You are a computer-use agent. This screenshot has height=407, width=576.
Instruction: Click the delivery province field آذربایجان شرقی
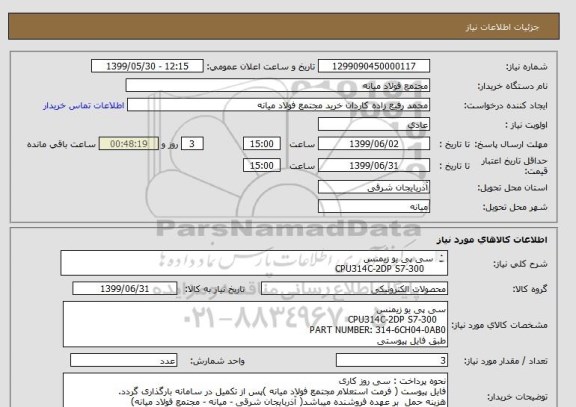click(374, 187)
